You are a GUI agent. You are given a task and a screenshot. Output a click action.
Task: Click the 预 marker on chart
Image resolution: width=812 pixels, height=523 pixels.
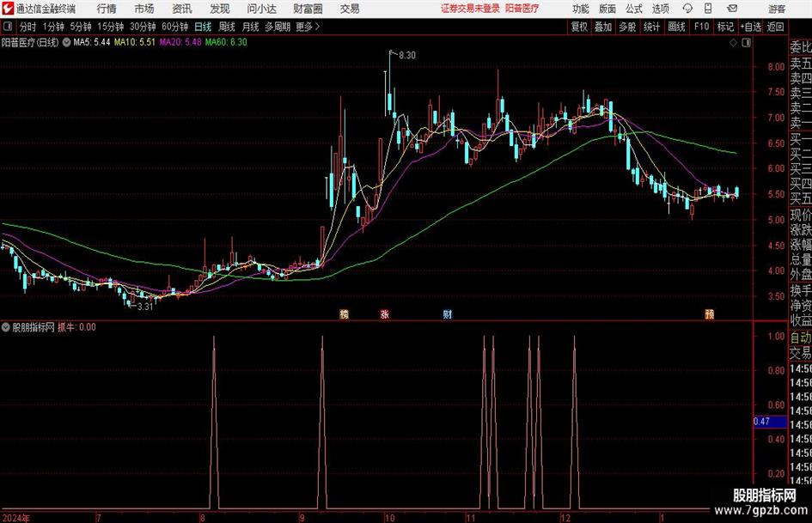[710, 313]
